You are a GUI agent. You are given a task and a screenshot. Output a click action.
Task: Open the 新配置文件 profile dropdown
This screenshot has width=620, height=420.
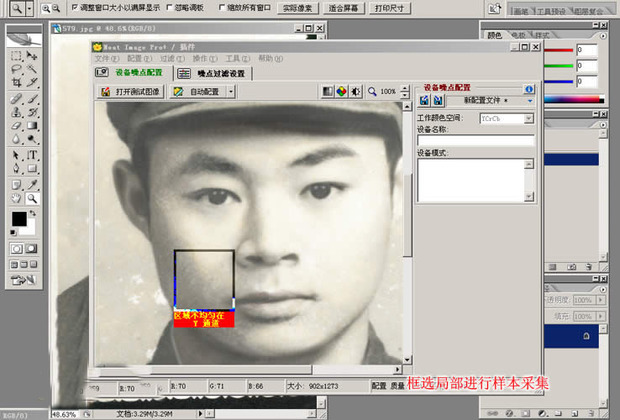pyautogui.click(x=530, y=101)
